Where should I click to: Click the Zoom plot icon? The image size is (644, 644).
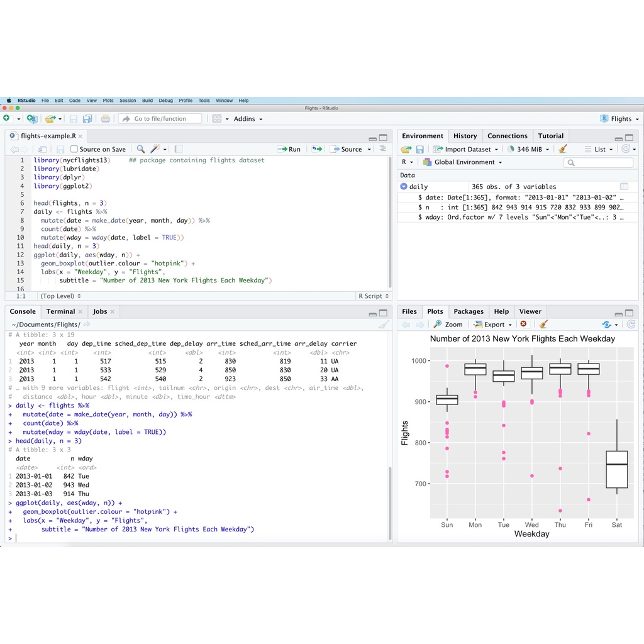pyautogui.click(x=448, y=325)
